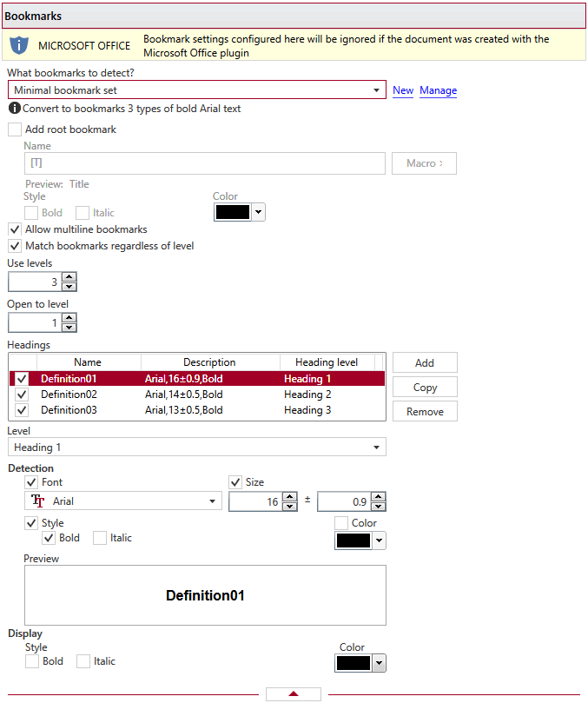
Task: Increase the size tolerance value
Action: 379,496
